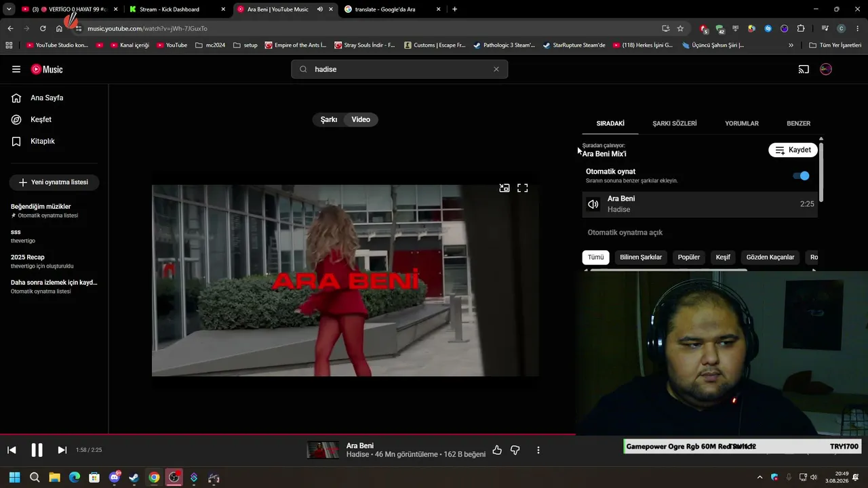Mute the Ara Beni tab audio icon
Image resolution: width=868 pixels, height=488 pixels.
[x=320, y=9]
